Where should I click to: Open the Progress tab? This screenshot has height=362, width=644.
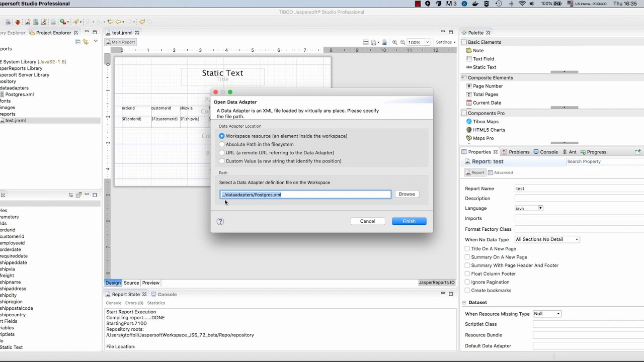(593, 152)
